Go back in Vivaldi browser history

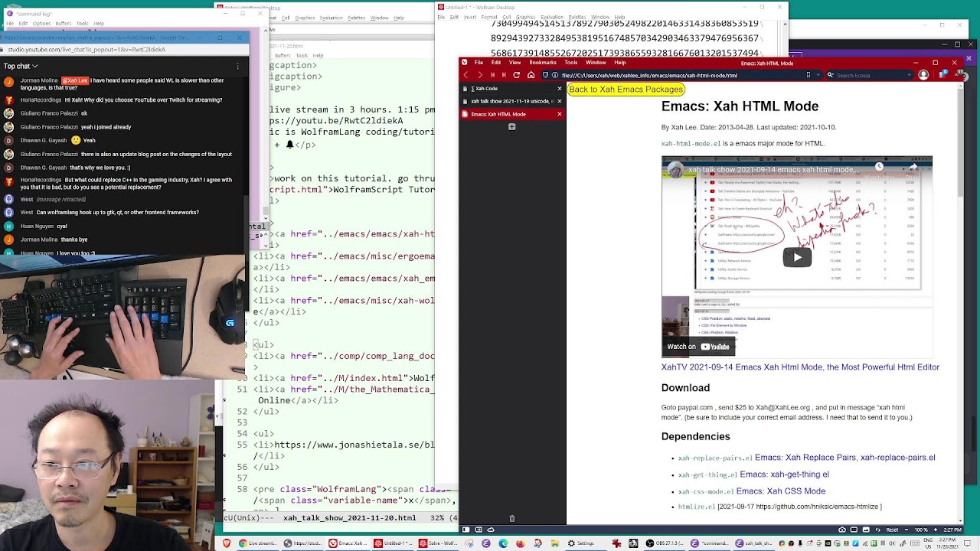[466, 75]
